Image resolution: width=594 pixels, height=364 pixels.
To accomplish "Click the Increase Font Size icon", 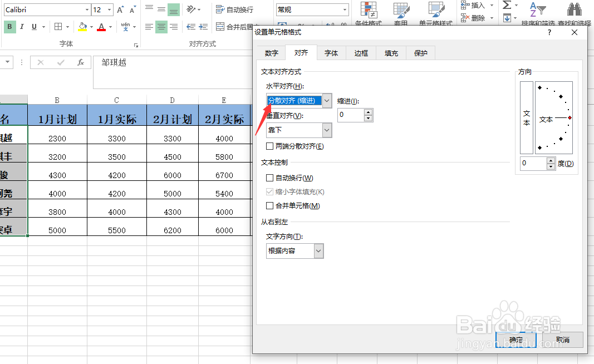I will (120, 10).
